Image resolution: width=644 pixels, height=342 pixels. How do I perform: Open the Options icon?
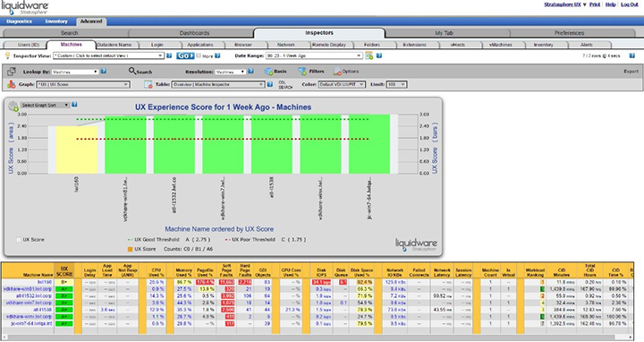(x=337, y=72)
